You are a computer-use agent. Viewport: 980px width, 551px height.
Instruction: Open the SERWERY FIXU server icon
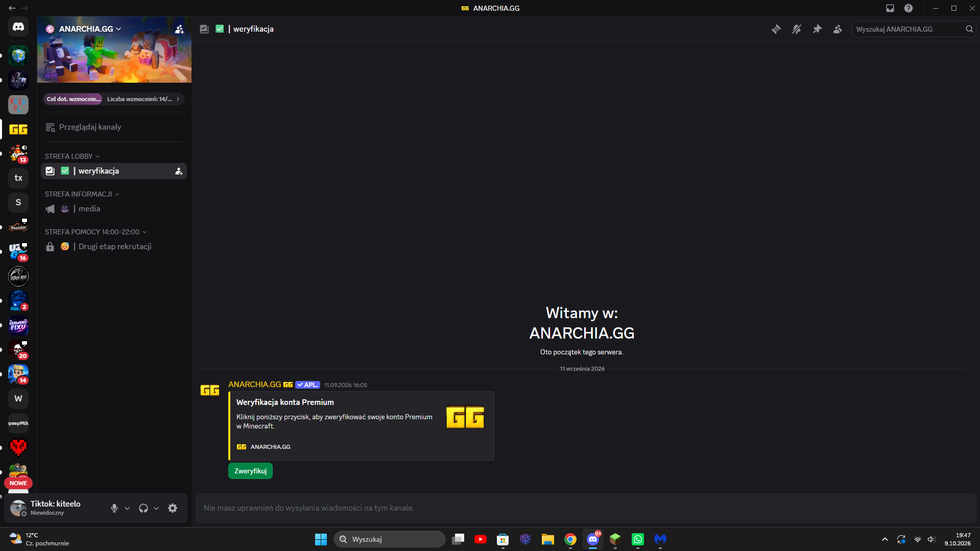coord(18,325)
